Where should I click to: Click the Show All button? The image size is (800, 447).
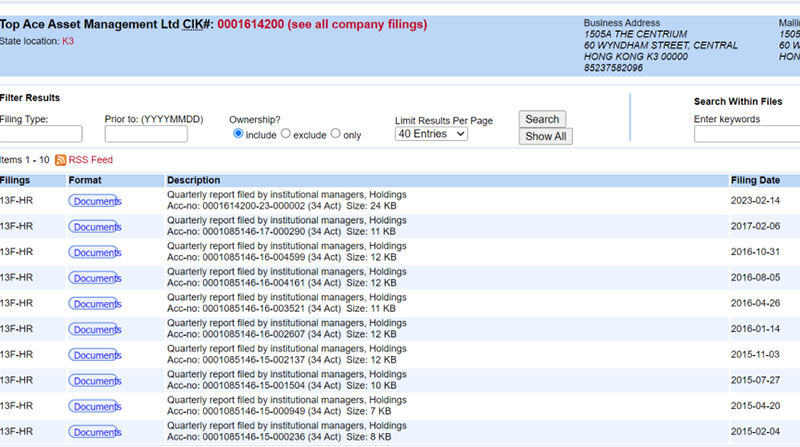tap(545, 136)
